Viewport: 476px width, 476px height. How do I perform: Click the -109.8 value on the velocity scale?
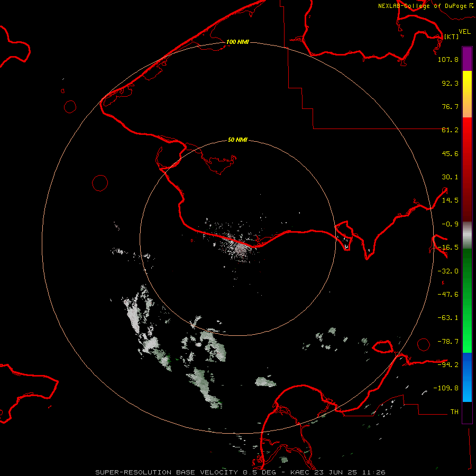coord(446,388)
